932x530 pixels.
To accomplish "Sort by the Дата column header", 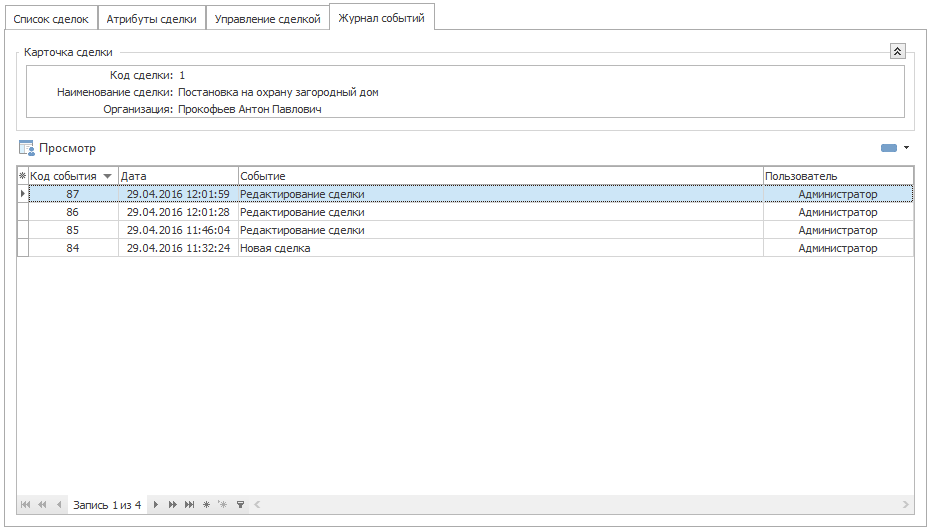I will (178, 176).
